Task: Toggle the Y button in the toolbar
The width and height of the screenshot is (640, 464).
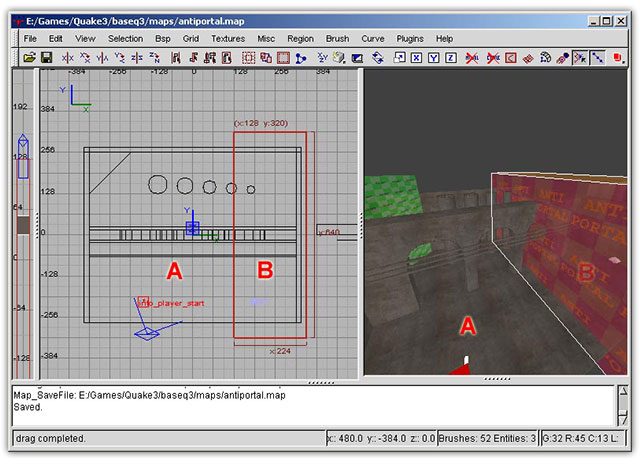Action: (x=433, y=59)
